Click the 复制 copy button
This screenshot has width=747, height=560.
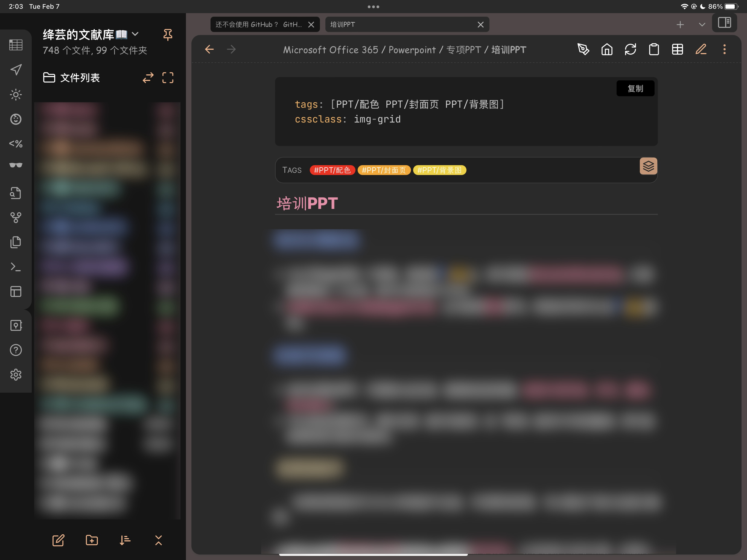(x=635, y=89)
